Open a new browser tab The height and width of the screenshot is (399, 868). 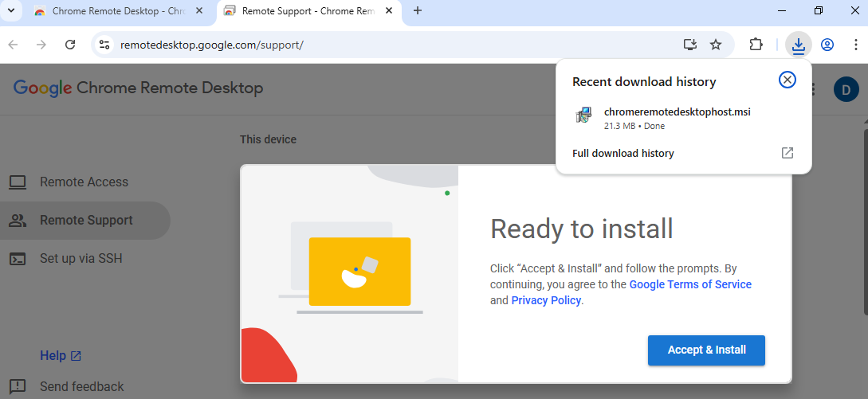418,10
